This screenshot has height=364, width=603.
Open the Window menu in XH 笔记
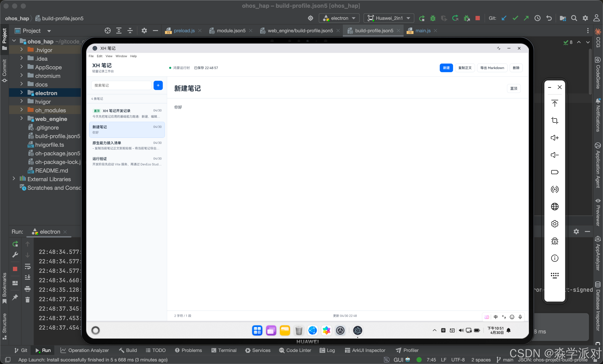pos(121,56)
